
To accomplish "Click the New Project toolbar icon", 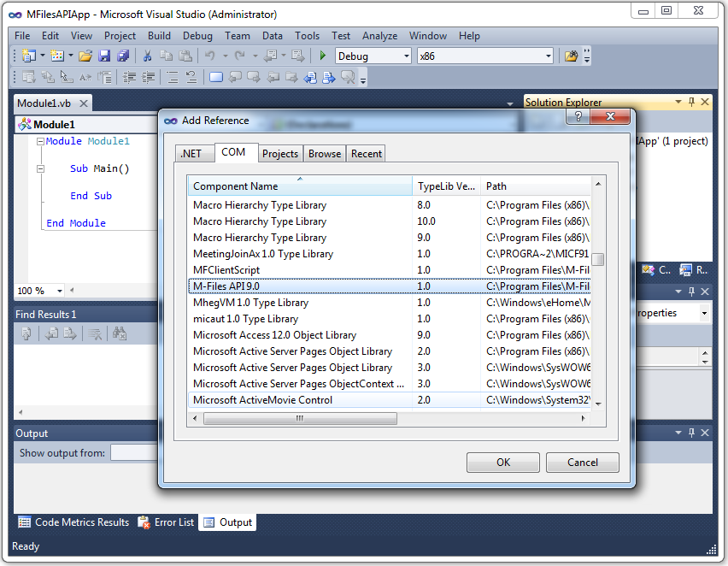I will click(x=29, y=56).
